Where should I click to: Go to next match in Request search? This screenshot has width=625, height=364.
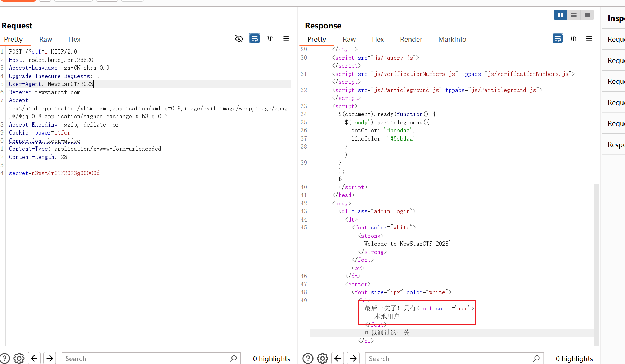click(x=50, y=358)
